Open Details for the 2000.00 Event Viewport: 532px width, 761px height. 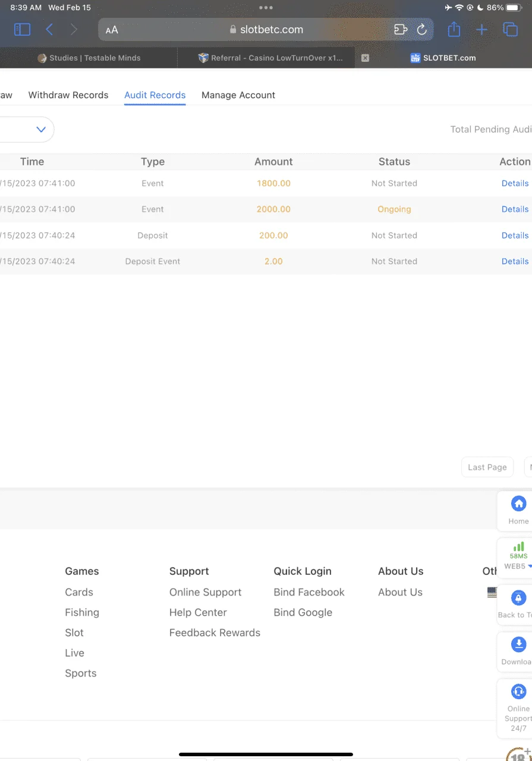(515, 209)
